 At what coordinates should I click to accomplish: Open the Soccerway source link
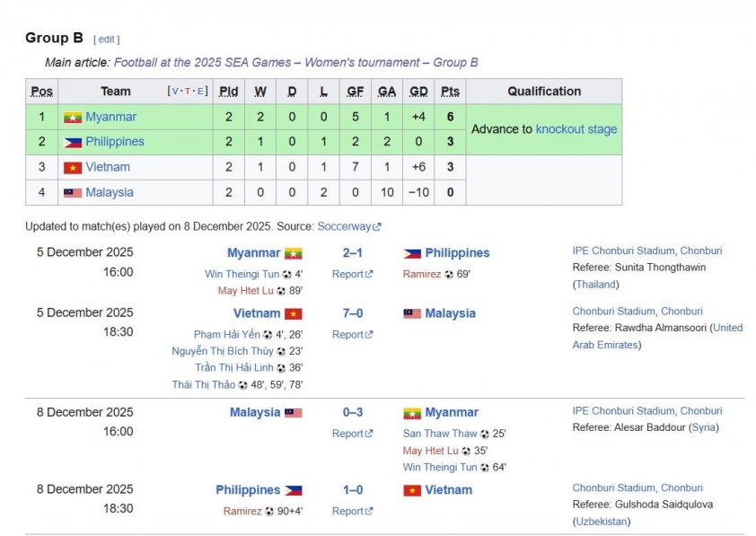pyautogui.click(x=344, y=227)
